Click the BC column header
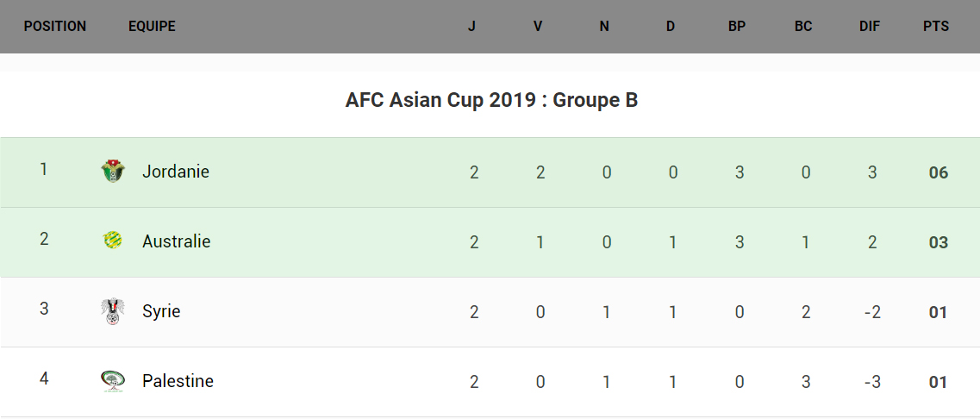Screen dimensions: 980x419 (803, 26)
